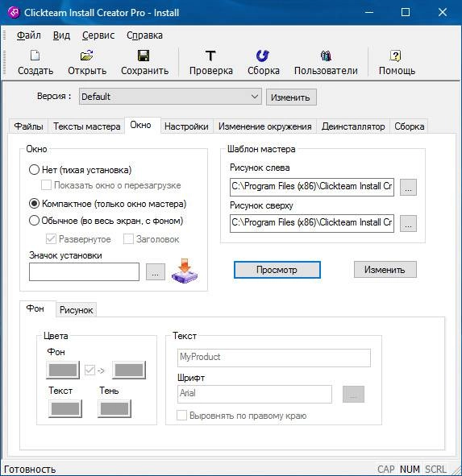
Task: Close the Install Creator window
Action: coord(443,12)
